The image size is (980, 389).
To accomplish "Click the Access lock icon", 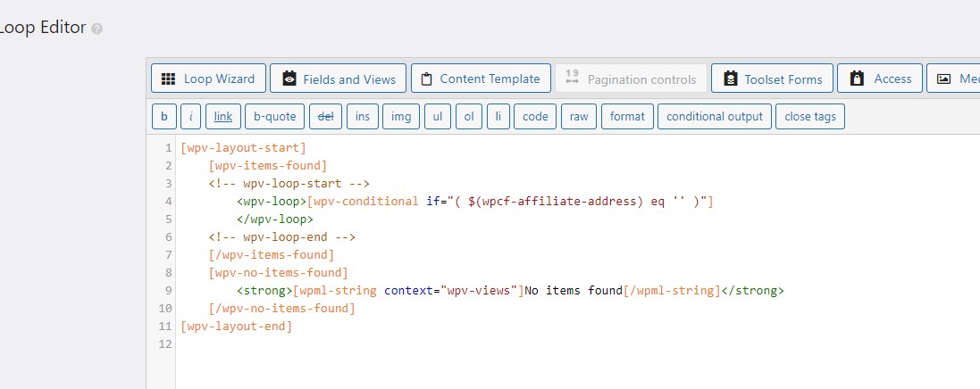I will [857, 79].
